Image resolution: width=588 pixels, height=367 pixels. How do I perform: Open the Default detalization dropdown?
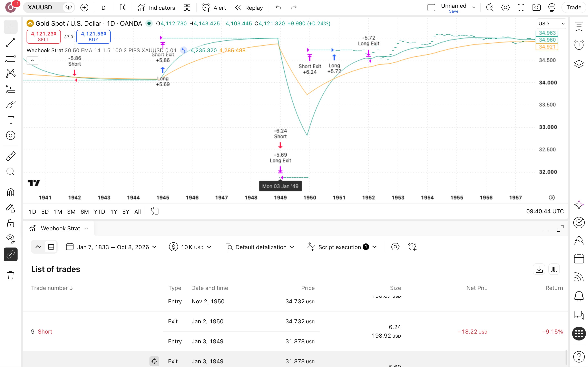[x=260, y=247]
